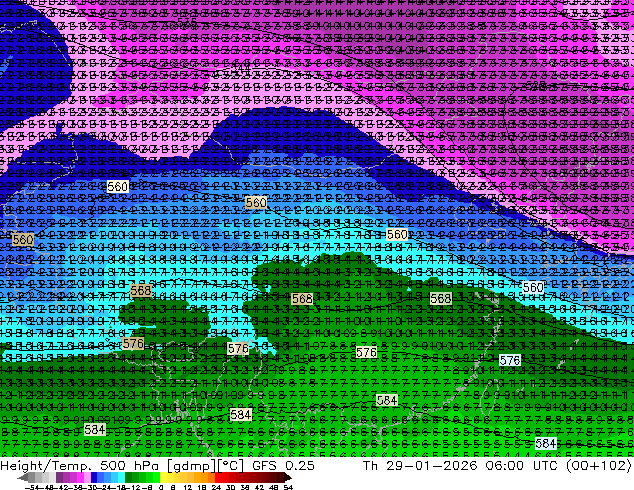Image resolution: width=634 pixels, height=490 pixels.
Task: Click the '500 hPa' level text
Action: 130,465
